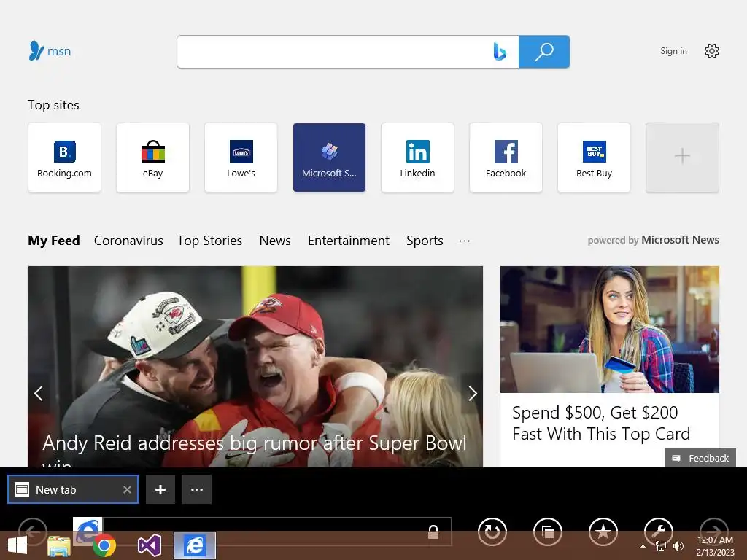
Task: Launch Google Chrome from the taskbar
Action: (x=104, y=545)
